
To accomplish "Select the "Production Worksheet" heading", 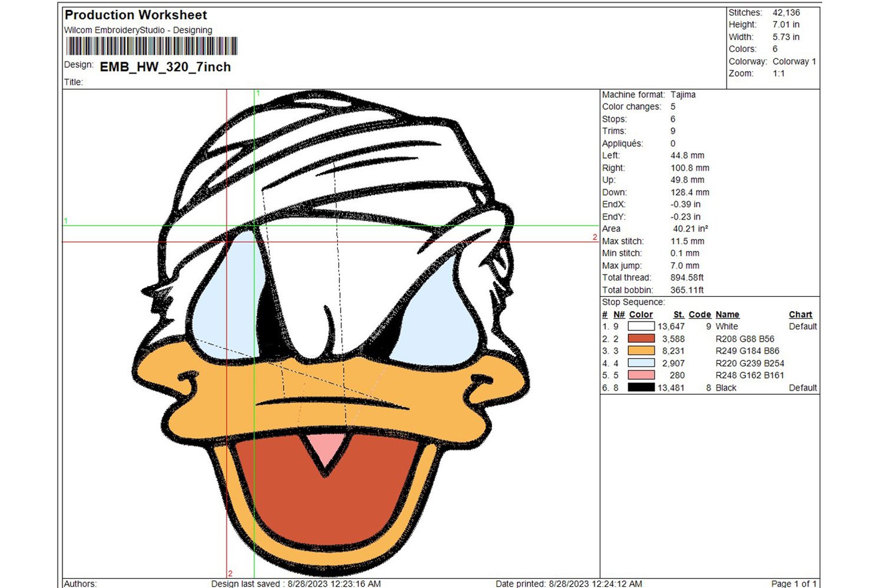I will (x=136, y=15).
